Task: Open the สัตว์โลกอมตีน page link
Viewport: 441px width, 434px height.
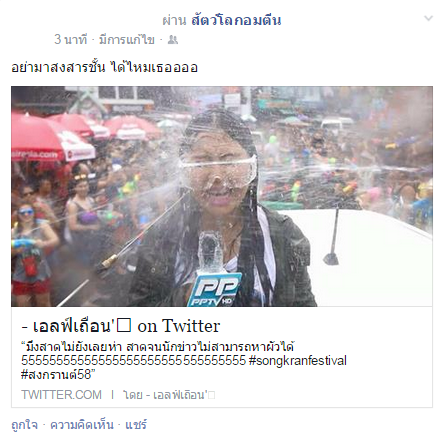Action: (236, 20)
